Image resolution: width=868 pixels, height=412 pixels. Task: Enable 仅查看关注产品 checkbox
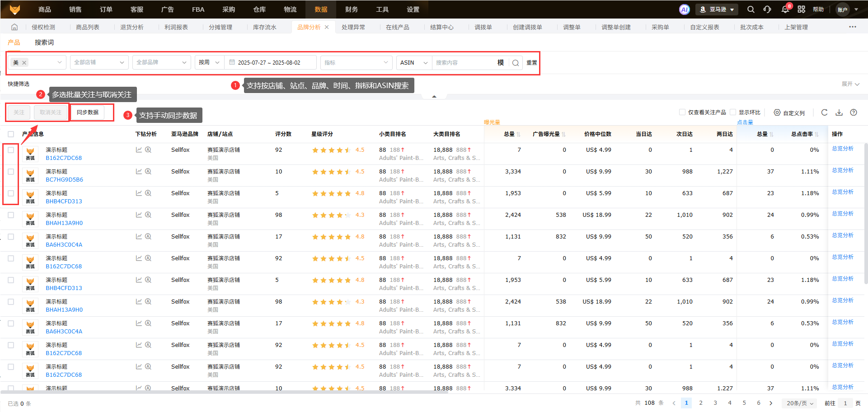pyautogui.click(x=682, y=112)
